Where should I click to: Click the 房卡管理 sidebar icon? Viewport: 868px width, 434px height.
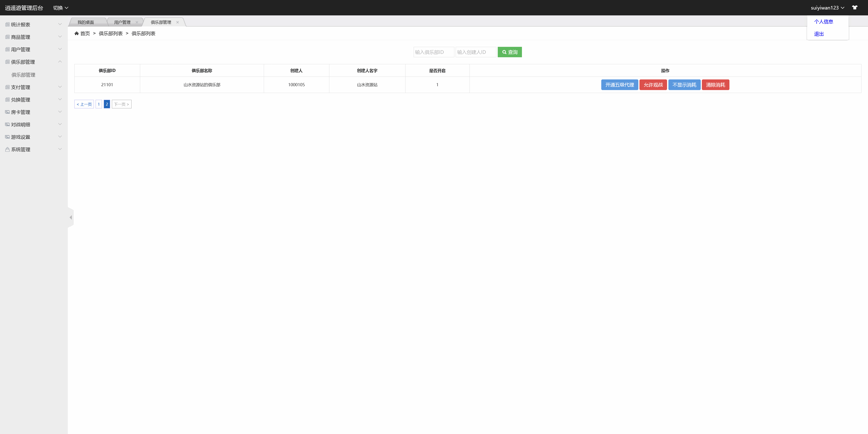tap(7, 112)
